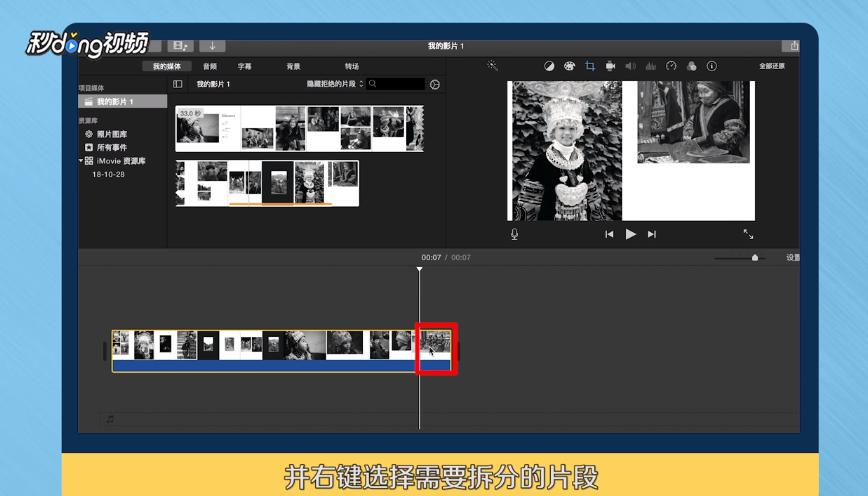Click the import media down-arrow button
Image resolution: width=868 pixels, height=496 pixels.
[212, 46]
